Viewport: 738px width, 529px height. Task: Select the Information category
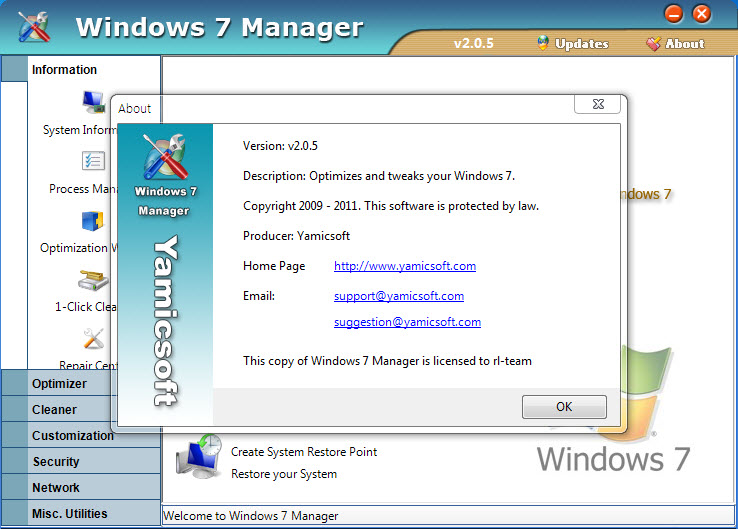click(x=81, y=69)
